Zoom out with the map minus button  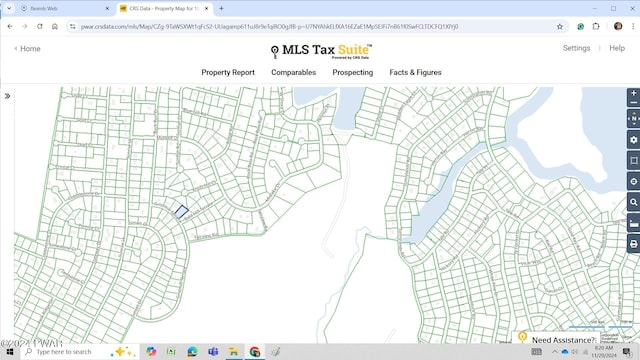click(633, 103)
